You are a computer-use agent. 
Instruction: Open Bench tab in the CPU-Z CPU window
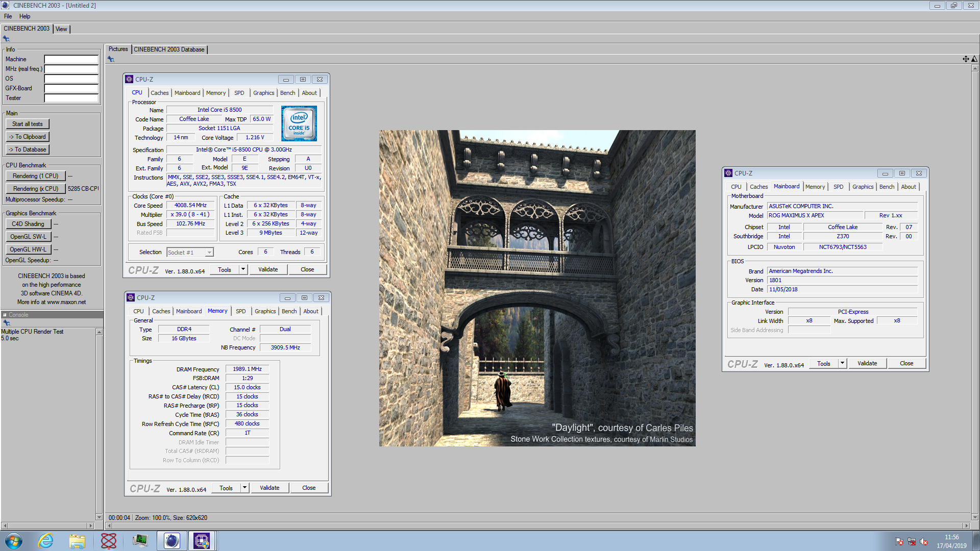click(288, 93)
